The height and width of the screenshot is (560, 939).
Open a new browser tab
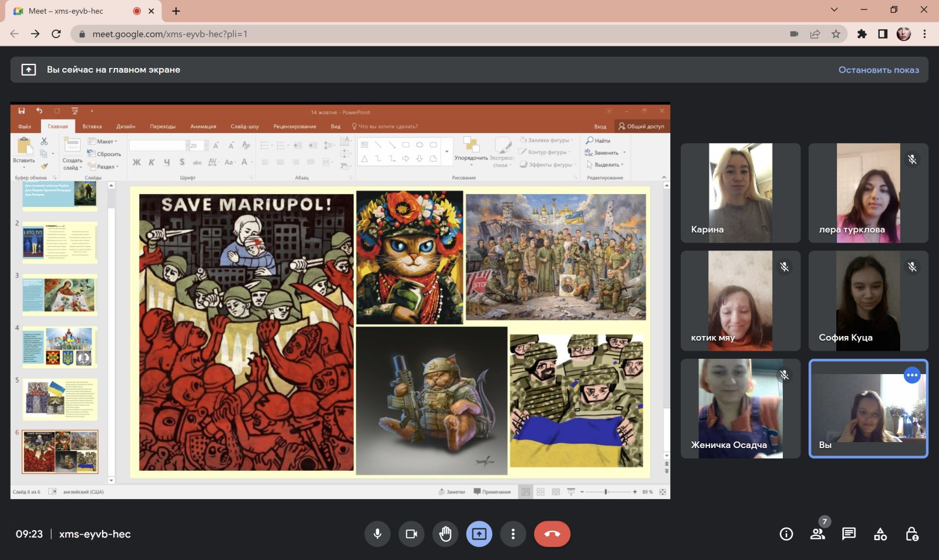click(176, 11)
